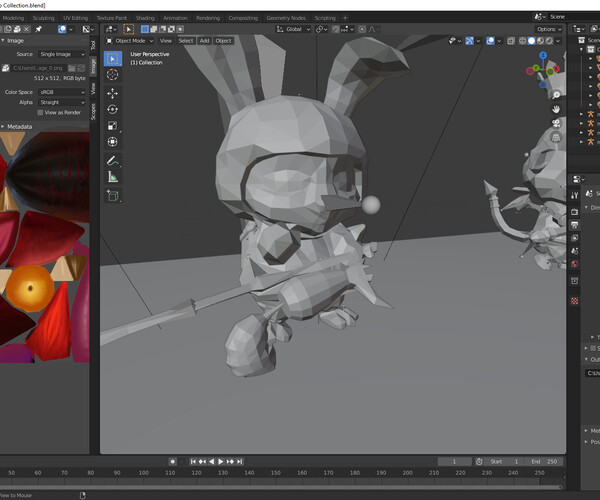
Task: Switch to the Shading workspace tab
Action: [x=145, y=18]
